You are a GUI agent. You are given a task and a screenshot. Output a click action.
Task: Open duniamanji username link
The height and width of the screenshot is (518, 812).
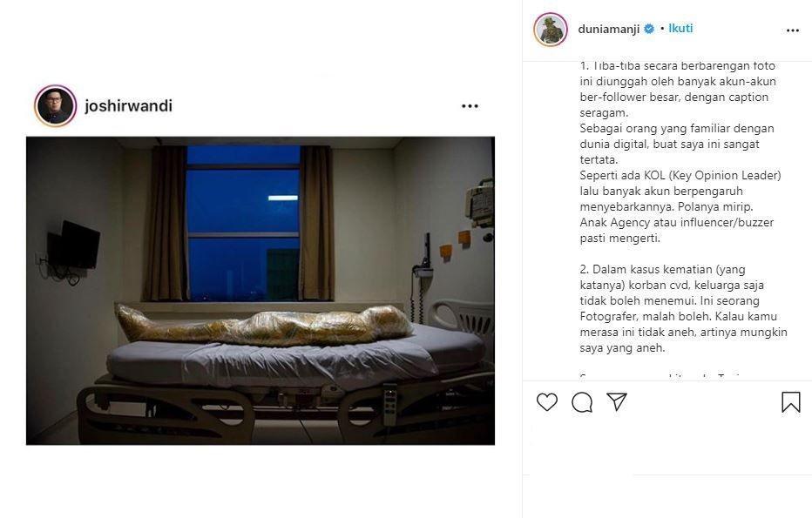click(608, 29)
